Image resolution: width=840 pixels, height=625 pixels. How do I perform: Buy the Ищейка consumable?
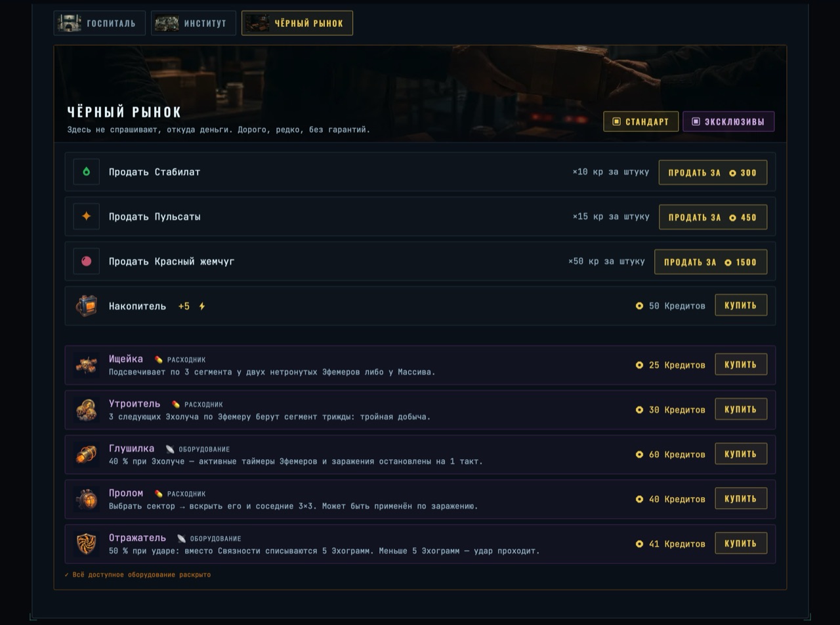pos(741,365)
